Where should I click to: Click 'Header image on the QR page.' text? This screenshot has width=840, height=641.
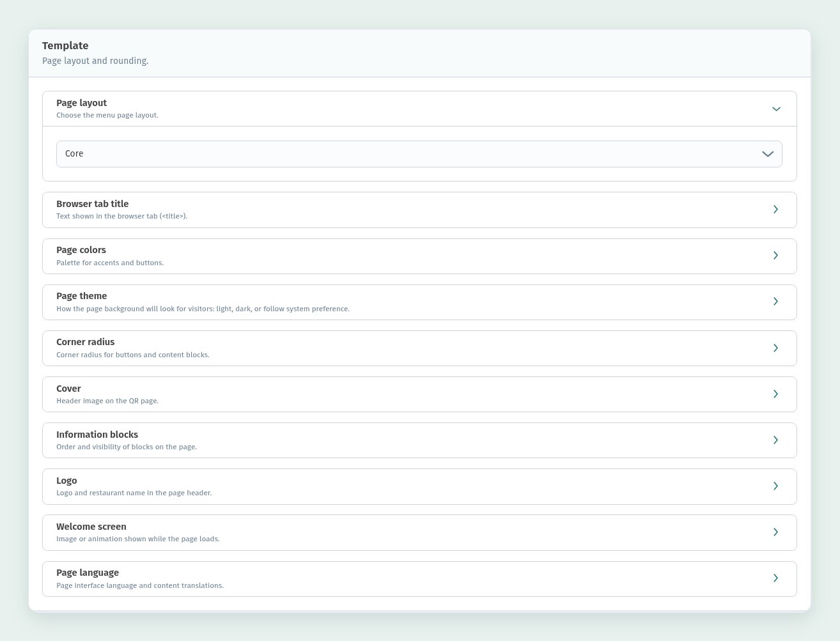[x=107, y=401]
